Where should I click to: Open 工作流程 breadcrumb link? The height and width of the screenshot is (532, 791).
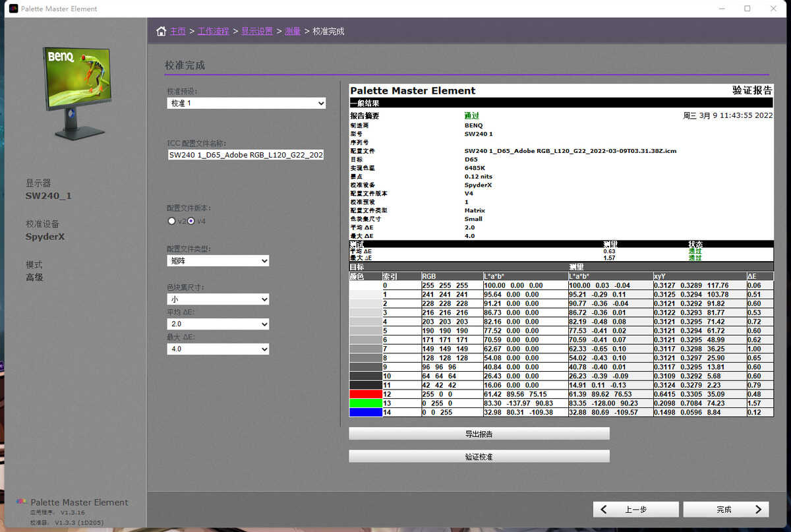click(214, 31)
